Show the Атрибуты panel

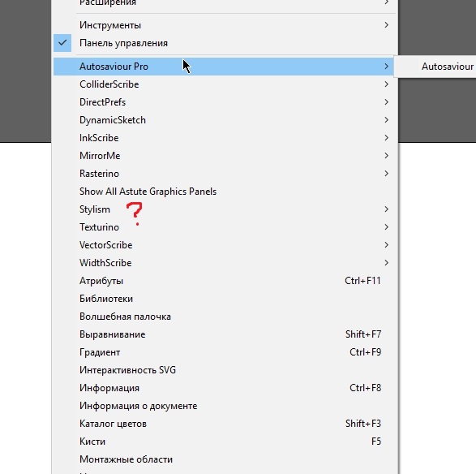[x=225, y=281]
